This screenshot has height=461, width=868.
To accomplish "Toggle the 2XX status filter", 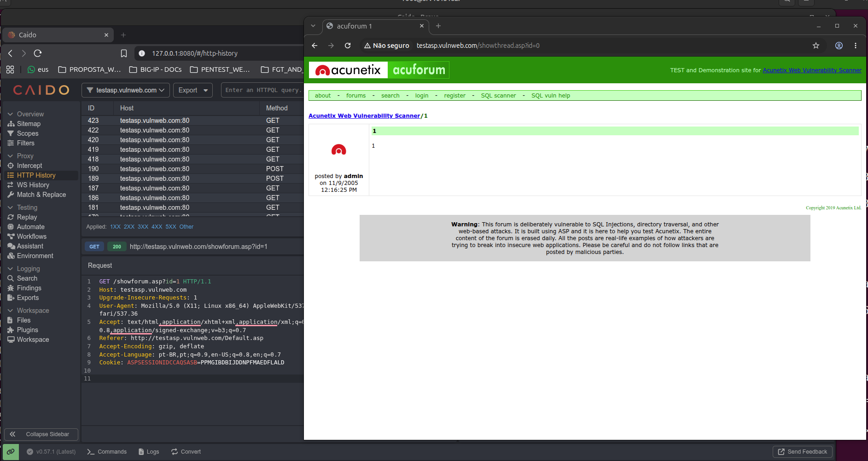I will [129, 227].
